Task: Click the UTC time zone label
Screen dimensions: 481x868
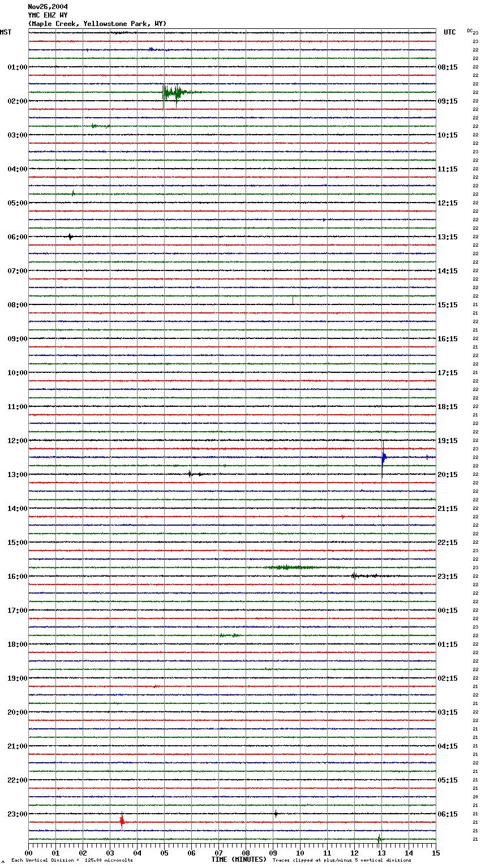Action: pos(450,32)
